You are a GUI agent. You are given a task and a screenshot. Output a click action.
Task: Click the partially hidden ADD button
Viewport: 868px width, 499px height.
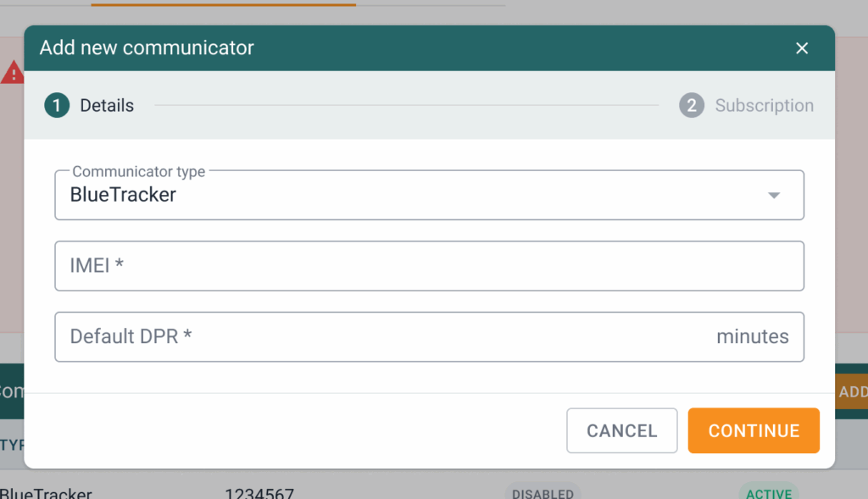tap(852, 392)
